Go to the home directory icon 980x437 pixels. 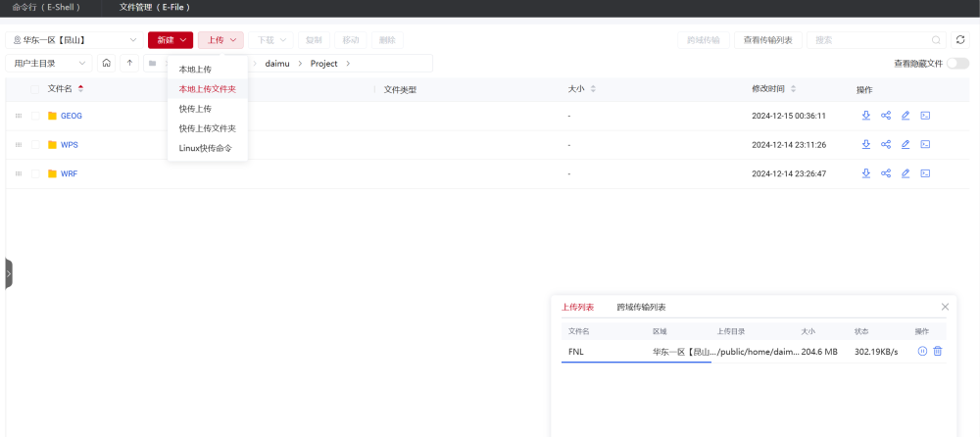pyautogui.click(x=107, y=63)
